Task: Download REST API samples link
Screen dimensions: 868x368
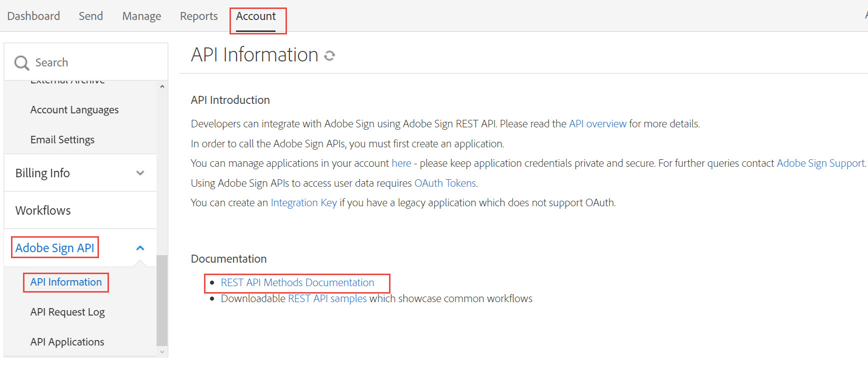Action: 327,299
